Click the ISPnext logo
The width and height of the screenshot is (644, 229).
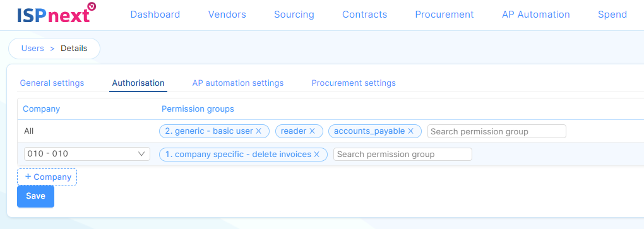pyautogui.click(x=57, y=13)
